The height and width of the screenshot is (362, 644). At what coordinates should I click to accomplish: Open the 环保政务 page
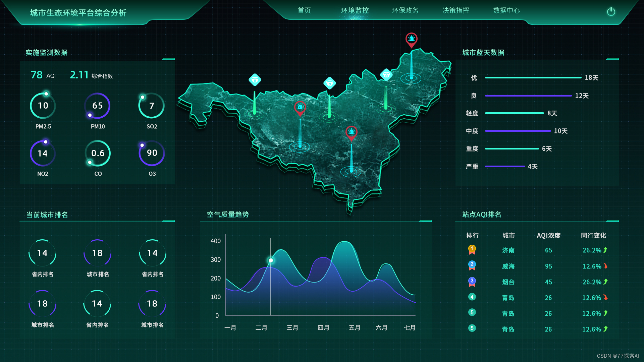(406, 10)
